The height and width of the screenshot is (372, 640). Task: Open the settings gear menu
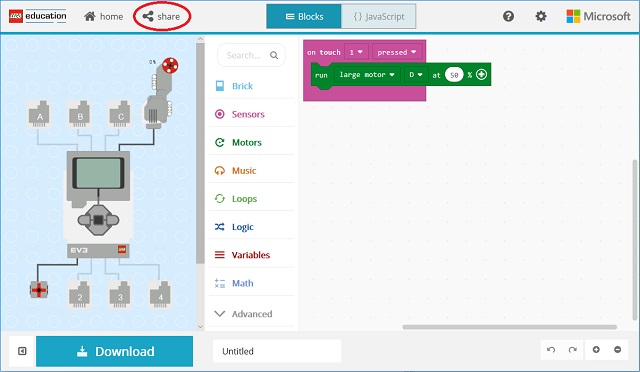click(x=541, y=16)
